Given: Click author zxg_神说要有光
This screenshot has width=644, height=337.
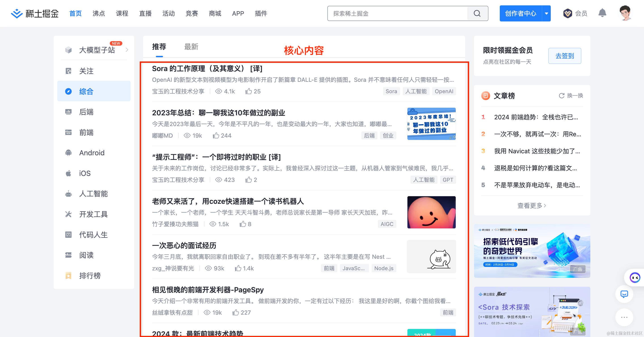Looking at the screenshot, I should tap(173, 268).
